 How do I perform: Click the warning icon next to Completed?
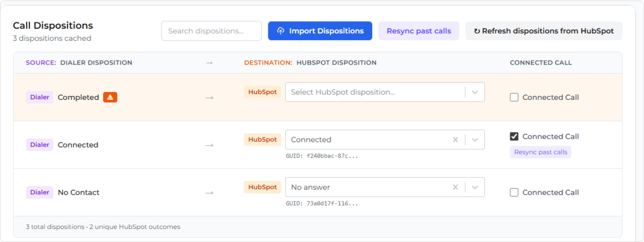point(110,97)
